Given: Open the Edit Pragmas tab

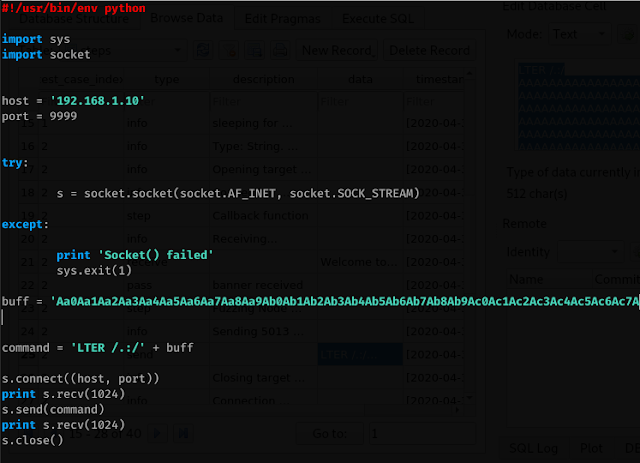Looking at the screenshot, I should point(282,19).
